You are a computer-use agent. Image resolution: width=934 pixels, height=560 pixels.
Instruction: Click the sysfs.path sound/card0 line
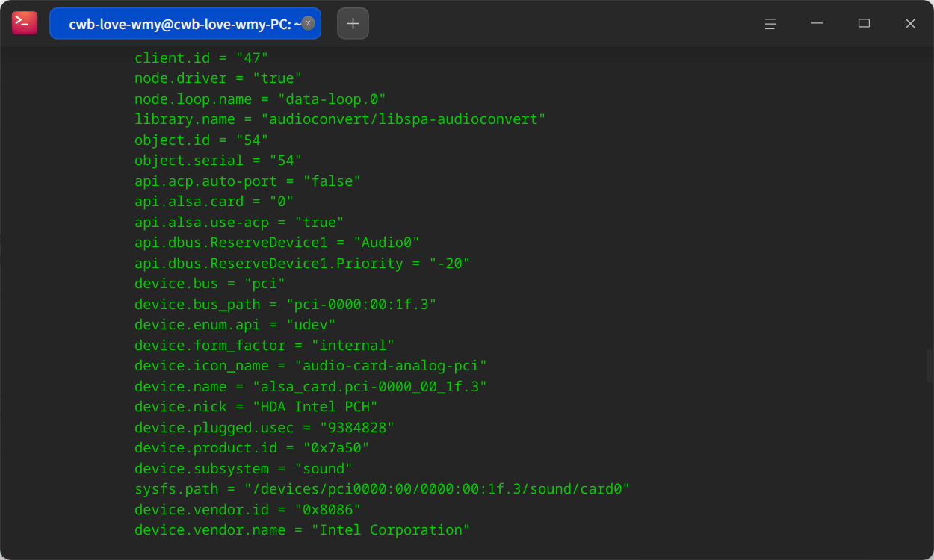click(382, 489)
